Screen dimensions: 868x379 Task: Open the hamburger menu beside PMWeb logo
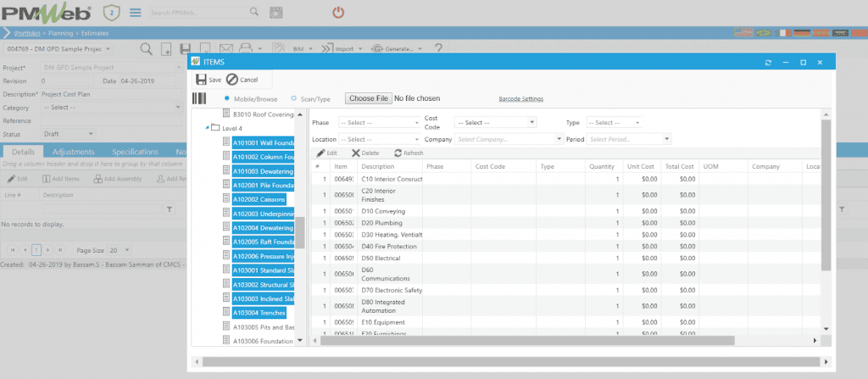[x=136, y=13]
